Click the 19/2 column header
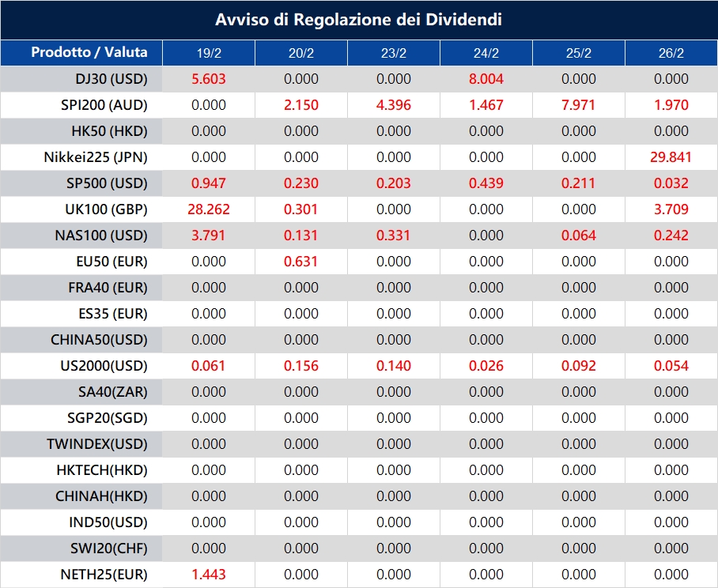The image size is (718, 588). (x=207, y=53)
